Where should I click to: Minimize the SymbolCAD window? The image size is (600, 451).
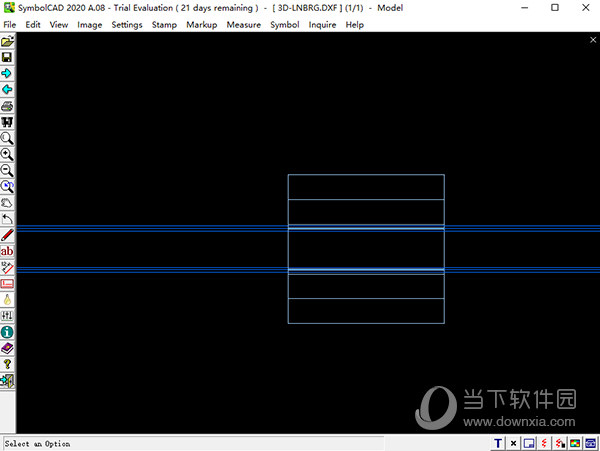coord(525,7)
